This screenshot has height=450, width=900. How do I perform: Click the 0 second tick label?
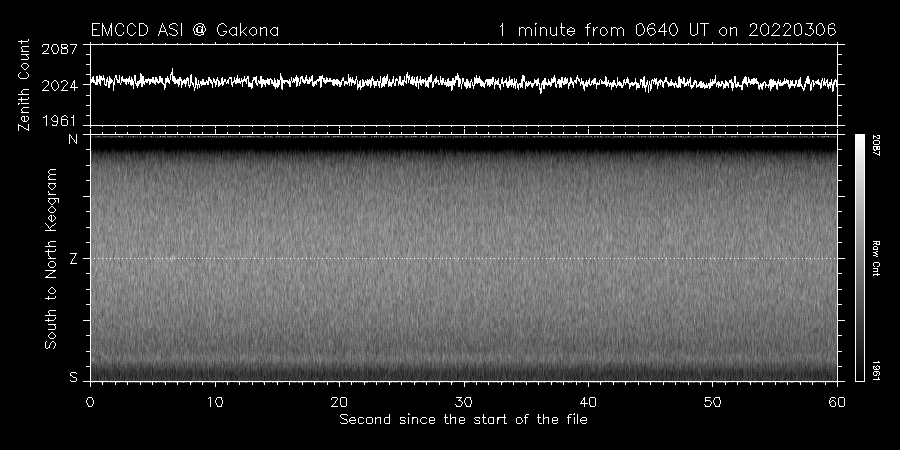pyautogui.click(x=90, y=402)
